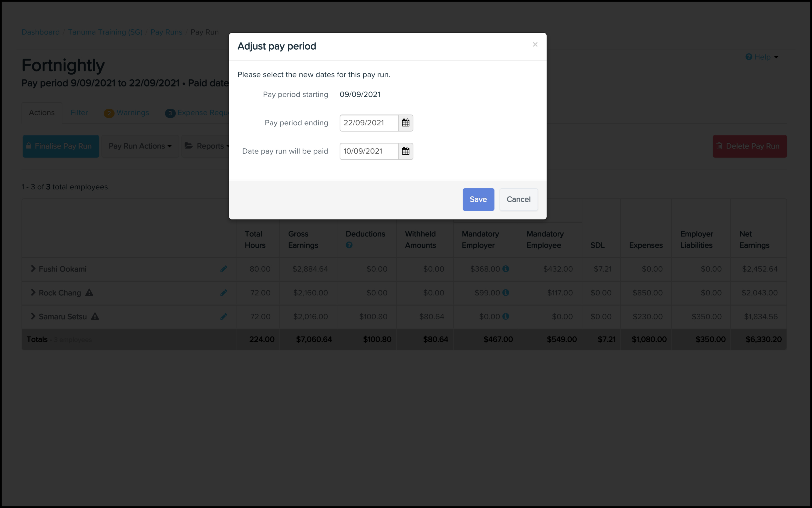Click the pay period ending date field
The image size is (812, 508).
pos(369,123)
